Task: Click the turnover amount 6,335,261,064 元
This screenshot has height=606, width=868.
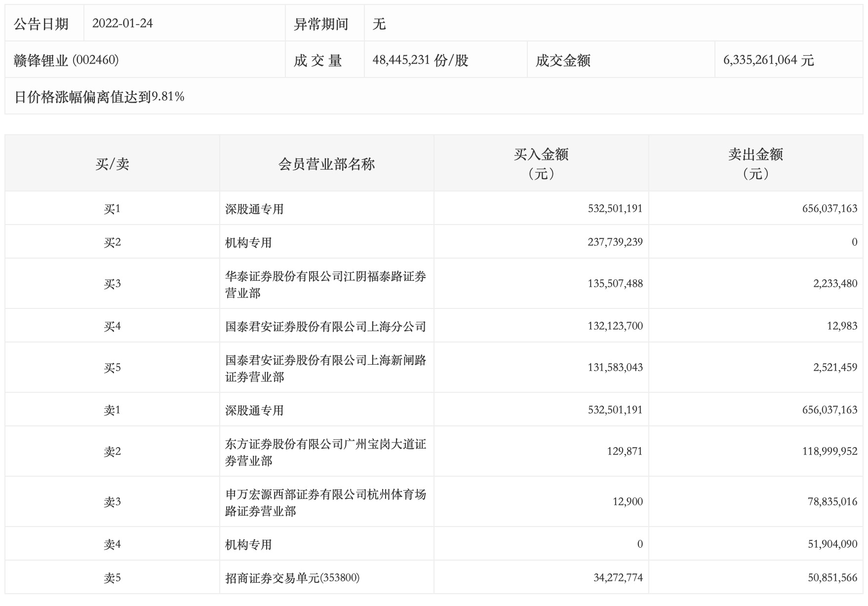Action: click(768, 60)
